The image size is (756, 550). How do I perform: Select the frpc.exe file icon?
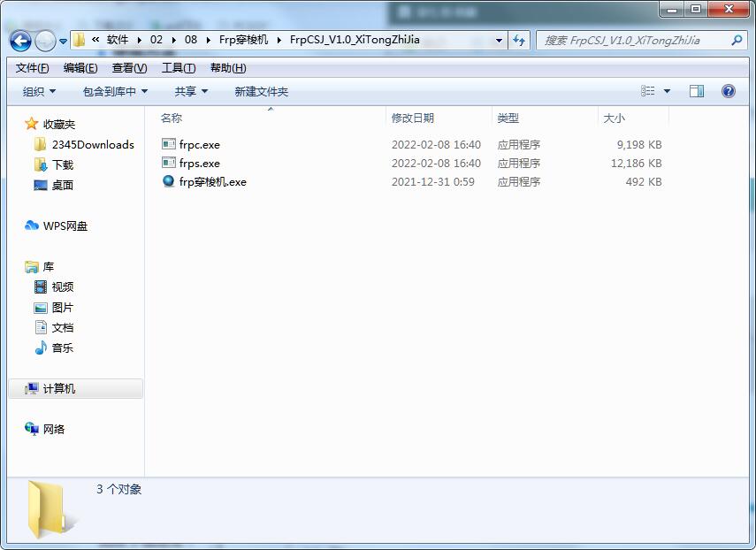tap(169, 144)
